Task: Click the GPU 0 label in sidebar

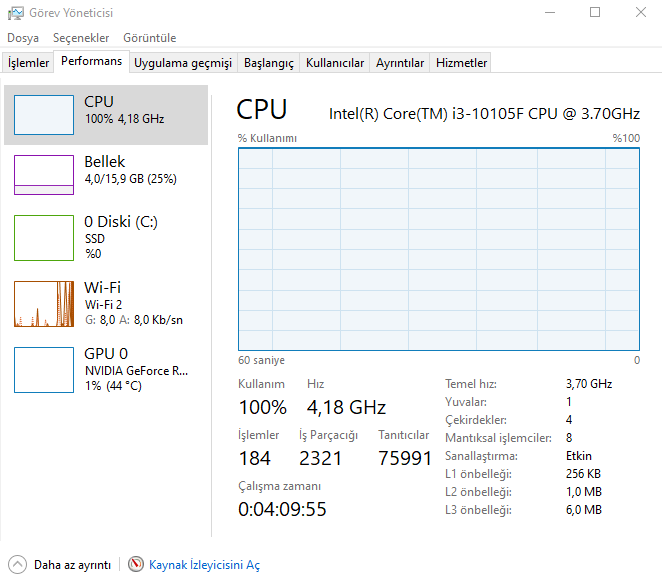Action: [106, 353]
